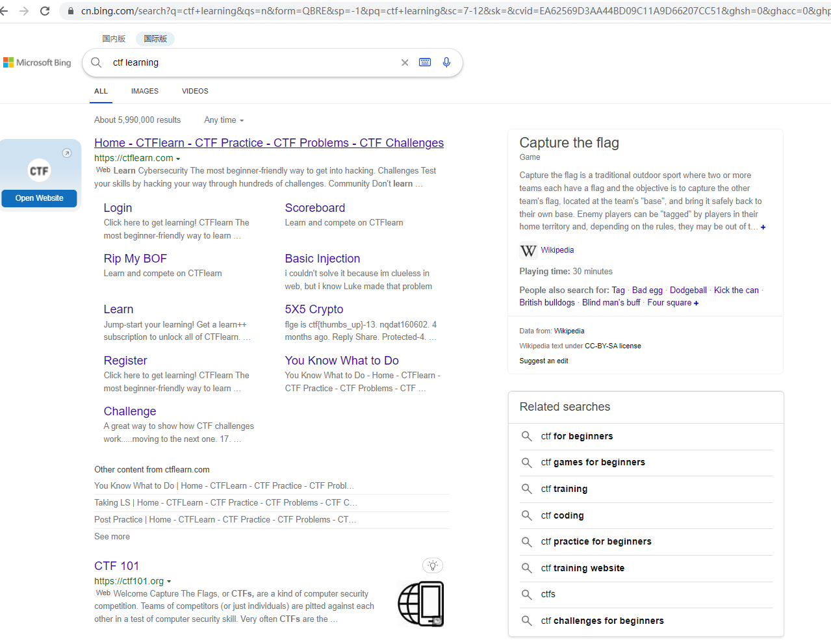Expand the ctf101.org URL dropdown arrow
The height and width of the screenshot is (644, 831).
click(x=169, y=582)
